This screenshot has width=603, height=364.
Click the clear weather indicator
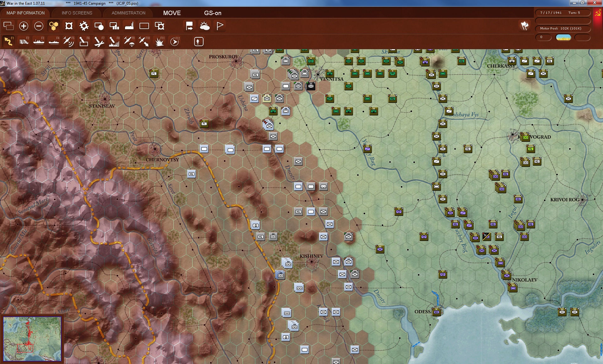tap(563, 37)
